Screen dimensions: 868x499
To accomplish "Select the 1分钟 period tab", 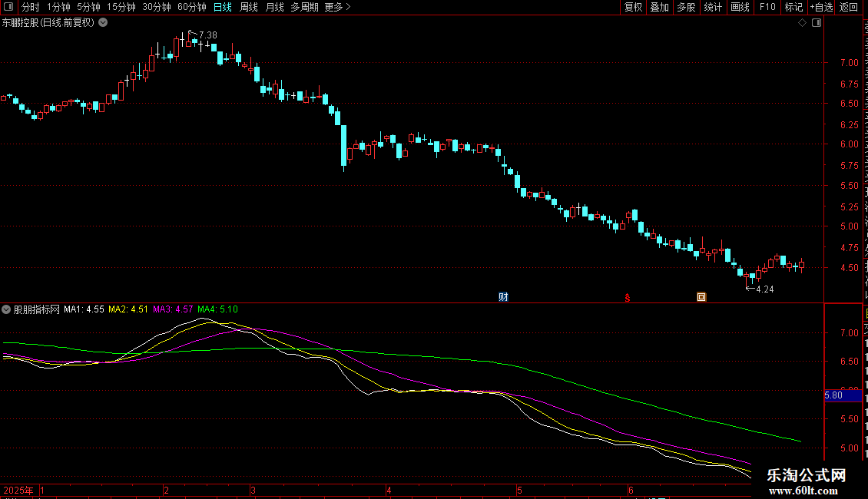I will pos(58,7).
